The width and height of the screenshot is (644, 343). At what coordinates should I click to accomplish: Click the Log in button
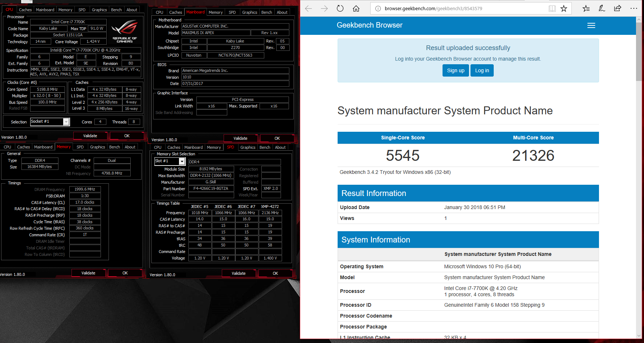482,70
